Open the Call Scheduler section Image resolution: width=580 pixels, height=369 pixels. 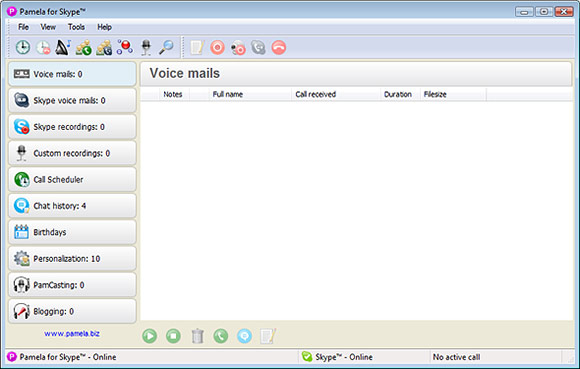point(72,180)
